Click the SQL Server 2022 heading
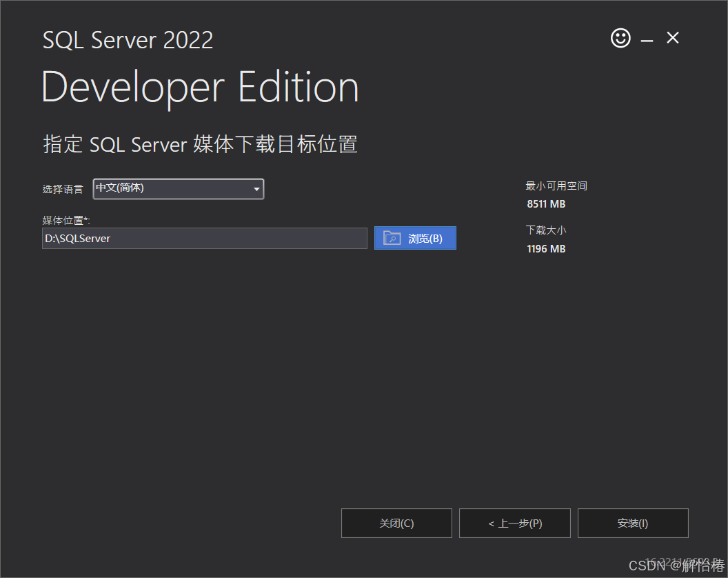The width and height of the screenshot is (728, 578). click(x=128, y=40)
